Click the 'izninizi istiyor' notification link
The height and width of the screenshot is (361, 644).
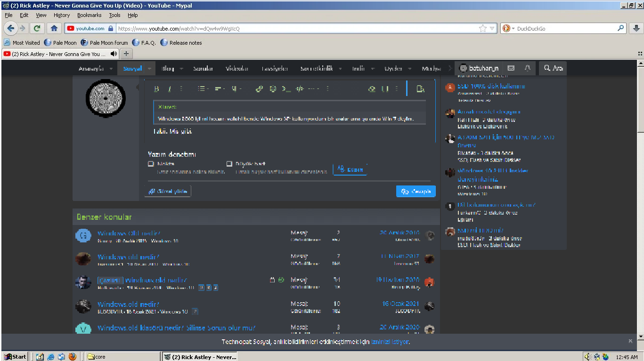[390, 342]
